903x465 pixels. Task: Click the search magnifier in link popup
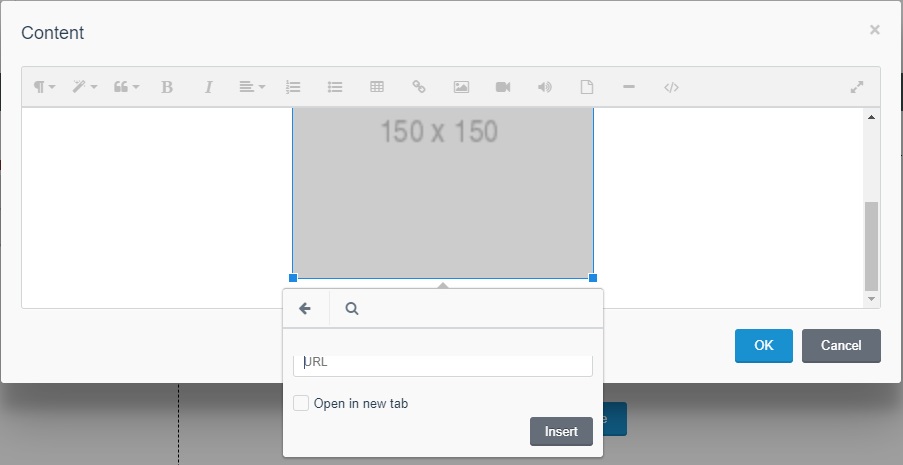[352, 309]
